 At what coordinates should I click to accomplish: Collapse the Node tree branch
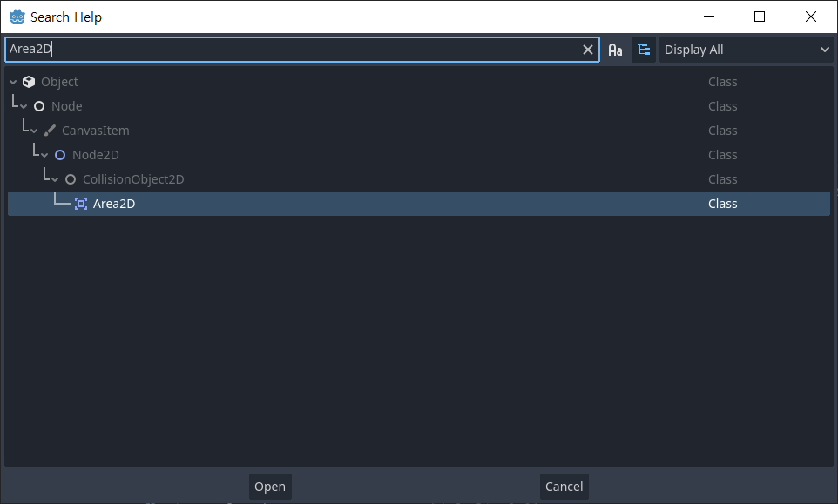(24, 107)
